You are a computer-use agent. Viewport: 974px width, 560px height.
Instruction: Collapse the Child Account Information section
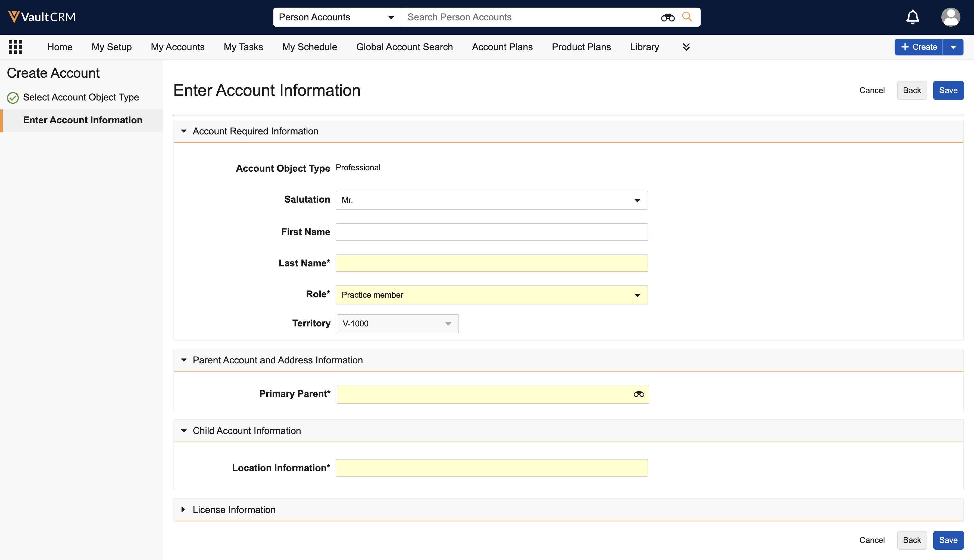183,431
